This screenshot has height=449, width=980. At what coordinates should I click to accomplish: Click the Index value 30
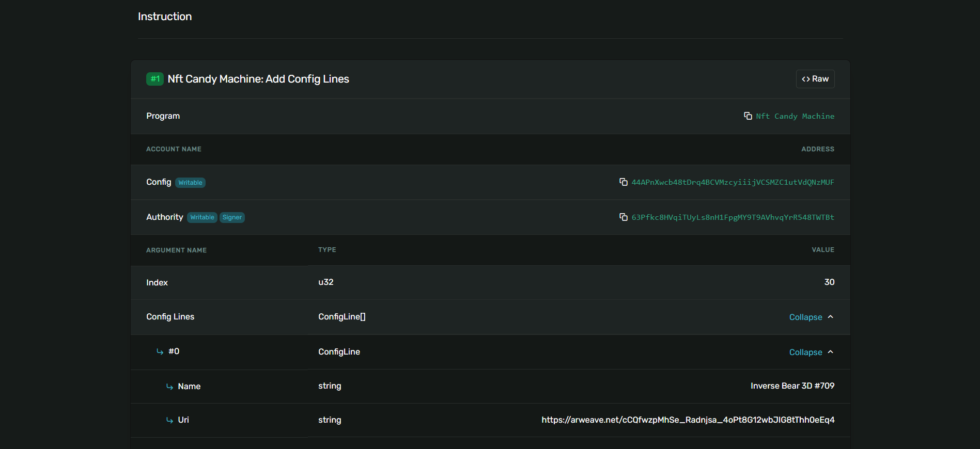[829, 282]
